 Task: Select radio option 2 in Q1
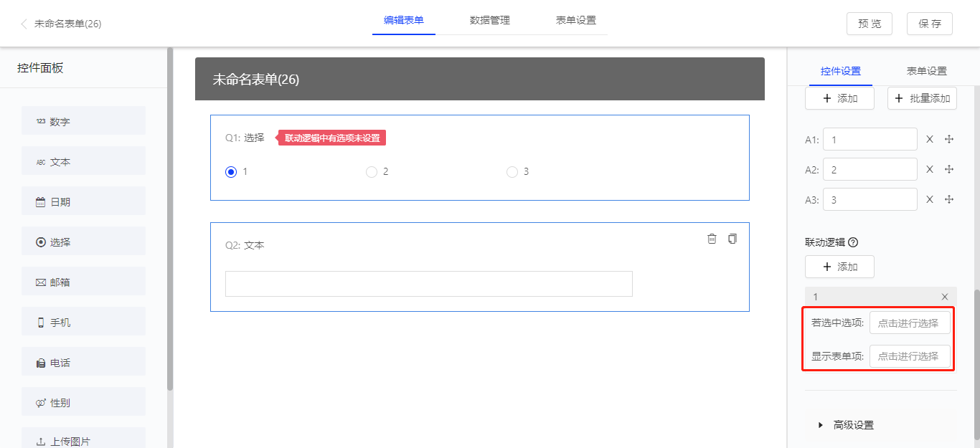click(x=372, y=172)
